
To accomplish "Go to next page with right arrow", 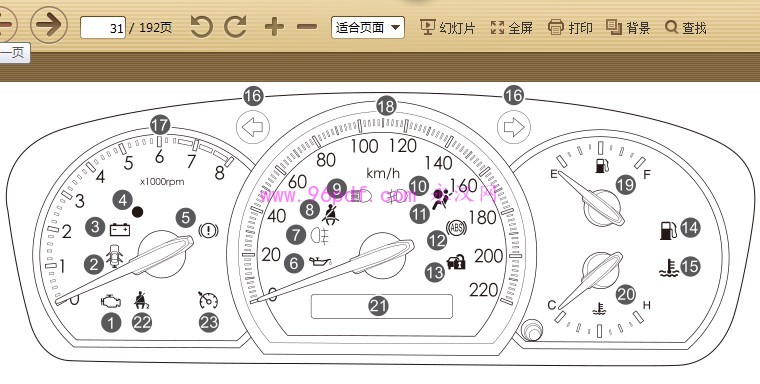I will point(49,24).
